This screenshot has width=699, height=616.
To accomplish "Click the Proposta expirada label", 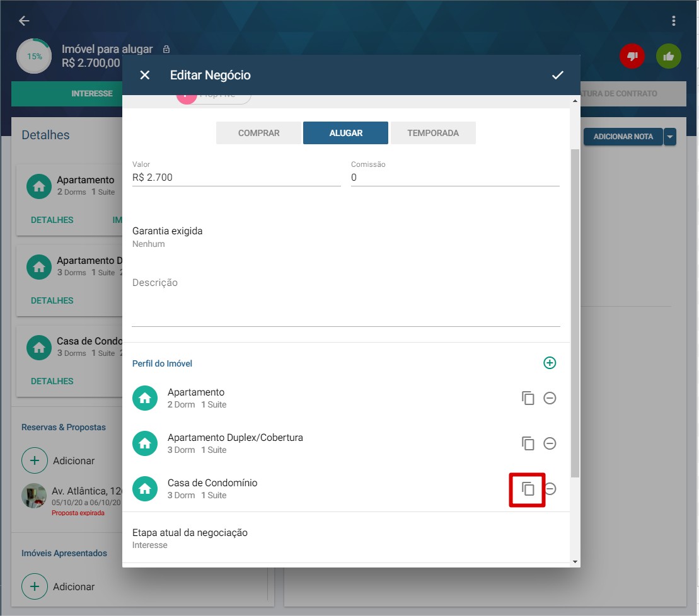I will tap(78, 513).
